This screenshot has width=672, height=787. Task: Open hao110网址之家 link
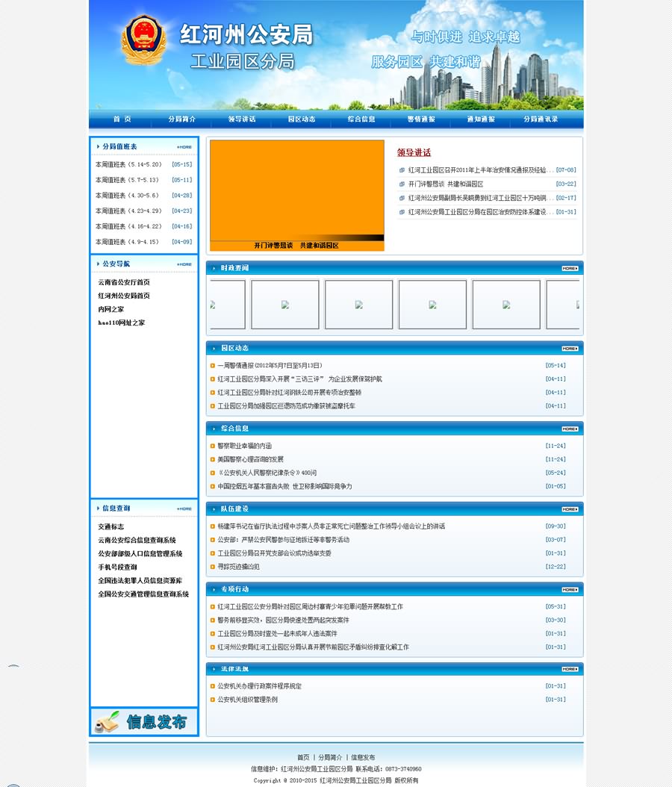(122, 323)
